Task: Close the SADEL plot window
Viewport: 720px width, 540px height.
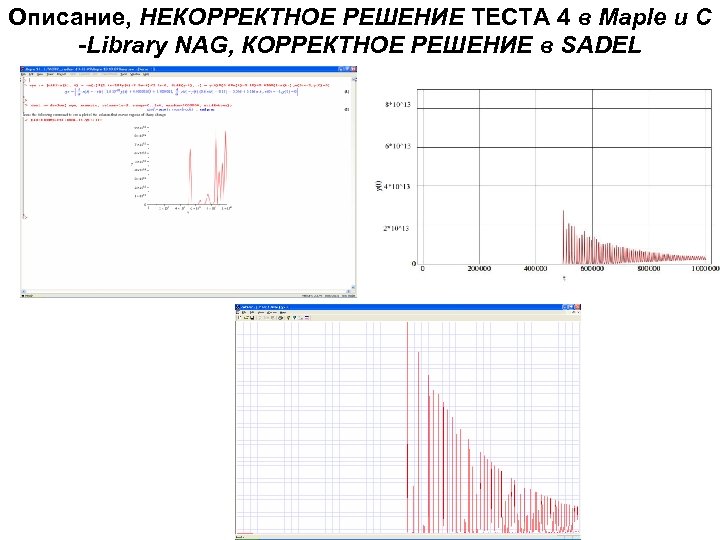Action: click(x=578, y=307)
